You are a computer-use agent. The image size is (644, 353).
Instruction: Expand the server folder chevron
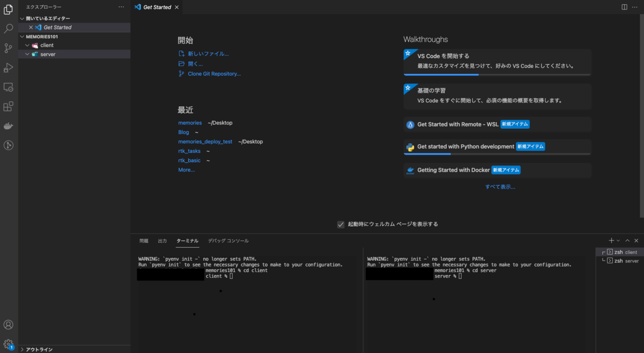[27, 54]
